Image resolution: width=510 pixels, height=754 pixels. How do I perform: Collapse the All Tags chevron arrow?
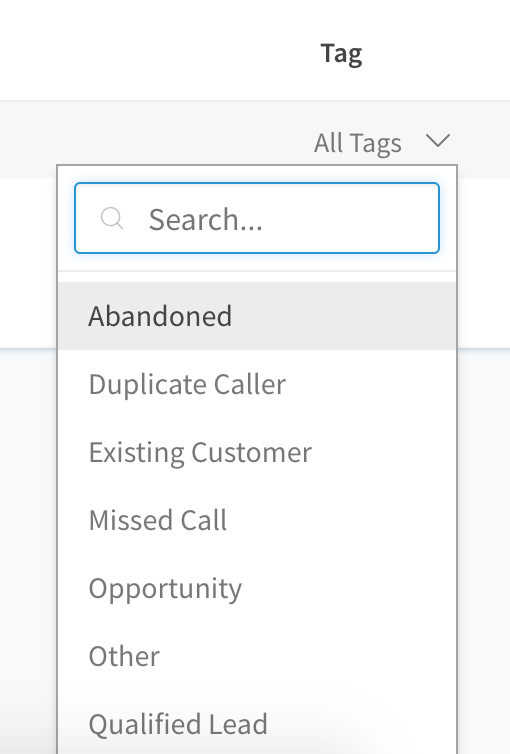[x=438, y=141]
